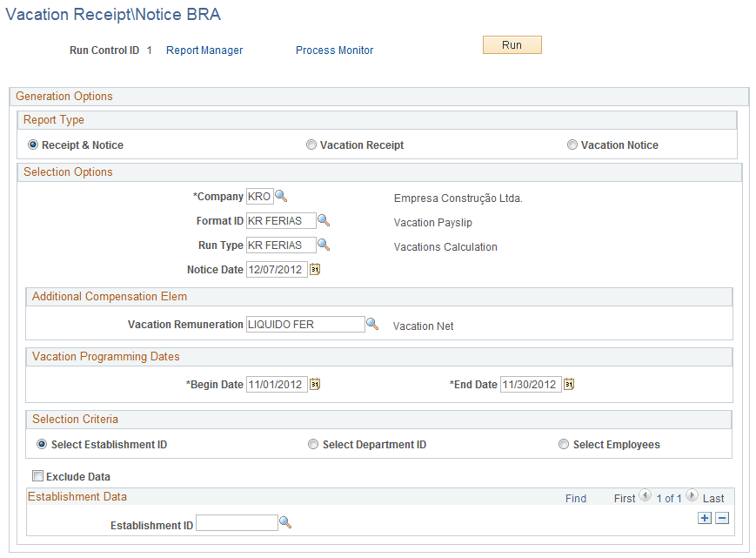The image size is (756, 558).
Task: Choose Select Department ID criteria
Action: coord(313,445)
